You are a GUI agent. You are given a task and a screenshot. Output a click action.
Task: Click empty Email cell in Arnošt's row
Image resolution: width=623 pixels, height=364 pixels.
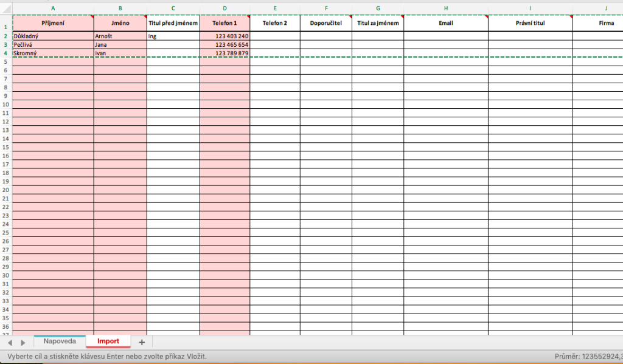[446, 36]
